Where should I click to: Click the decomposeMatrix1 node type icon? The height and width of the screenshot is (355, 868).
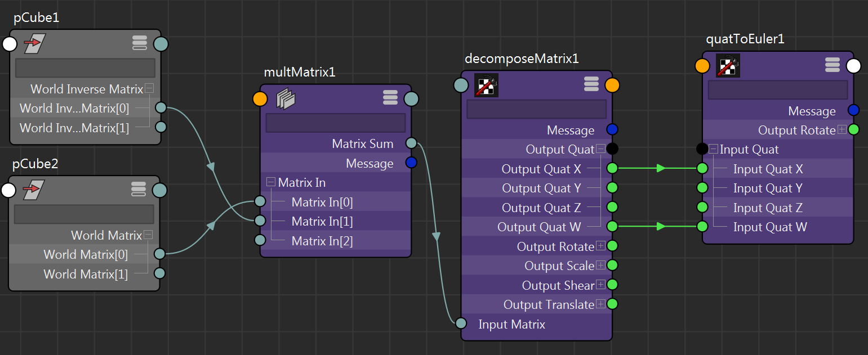(x=486, y=86)
